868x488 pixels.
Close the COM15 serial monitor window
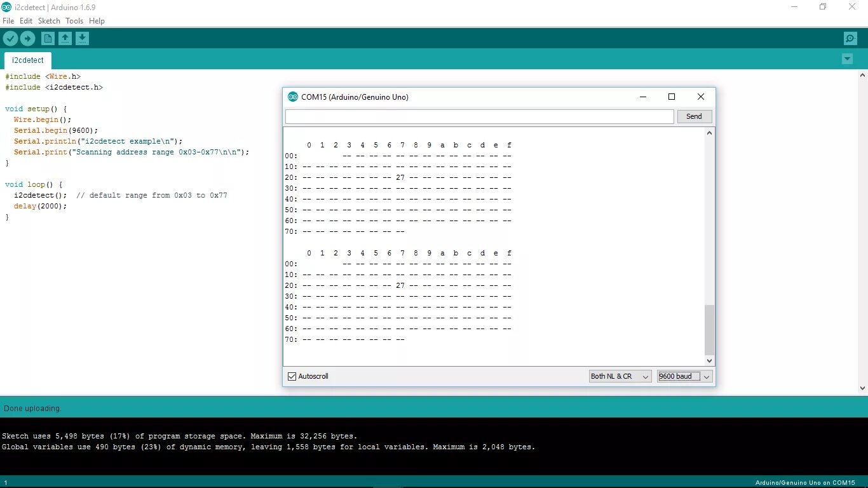pos(701,97)
